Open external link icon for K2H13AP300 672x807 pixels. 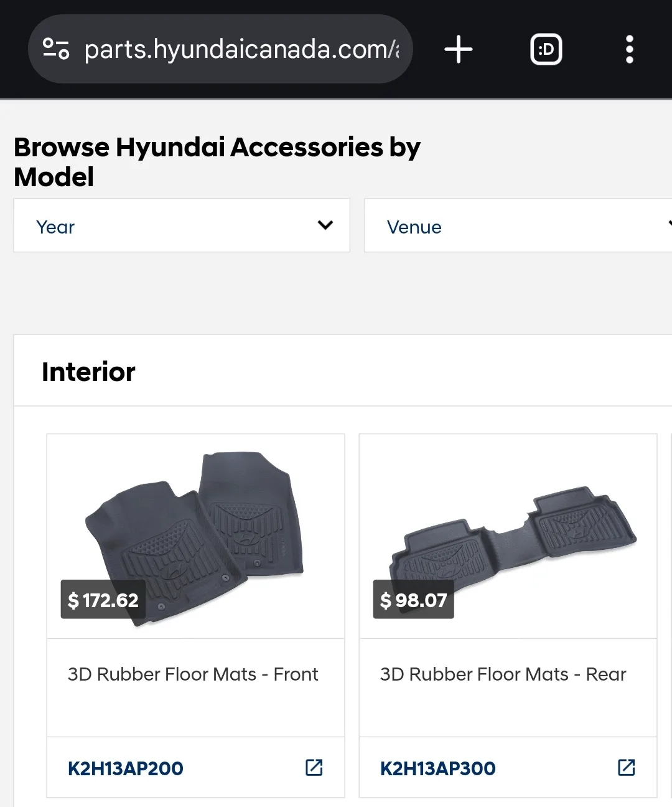625,768
